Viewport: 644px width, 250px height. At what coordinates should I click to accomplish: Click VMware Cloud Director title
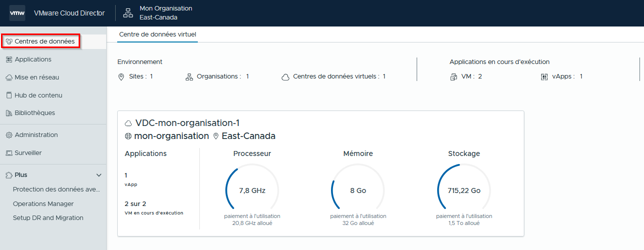tap(69, 13)
